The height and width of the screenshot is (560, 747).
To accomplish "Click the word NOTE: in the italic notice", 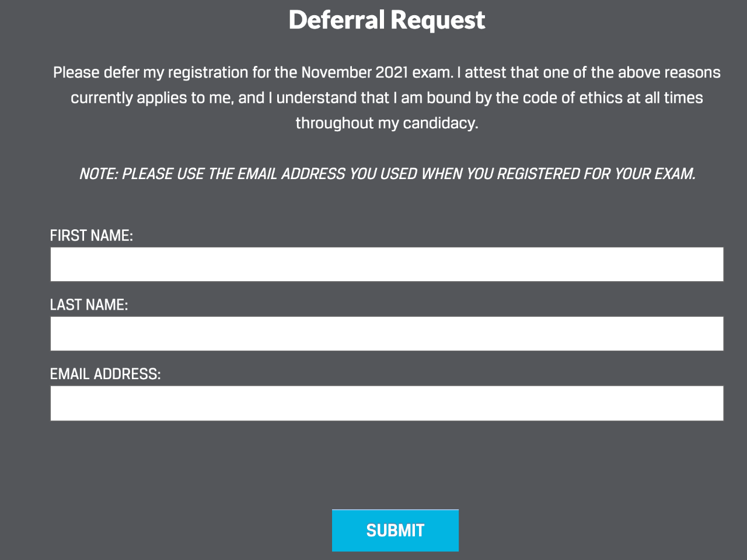I will pos(98,174).
